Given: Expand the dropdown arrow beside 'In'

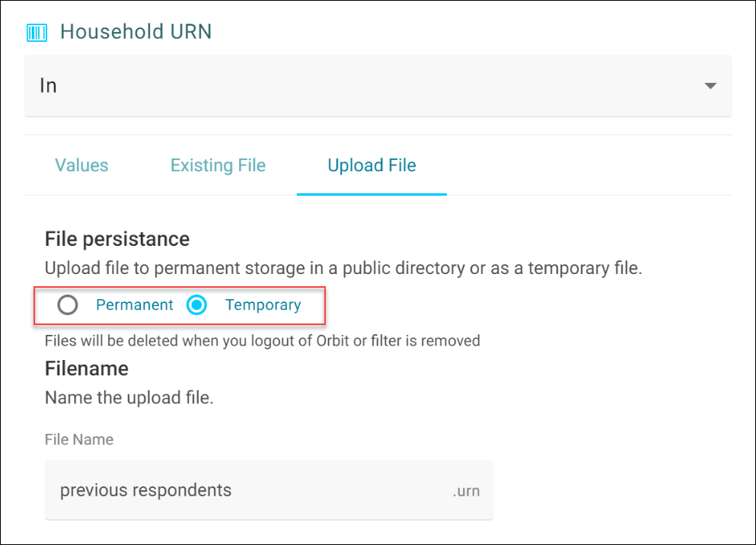Looking at the screenshot, I should click(710, 86).
